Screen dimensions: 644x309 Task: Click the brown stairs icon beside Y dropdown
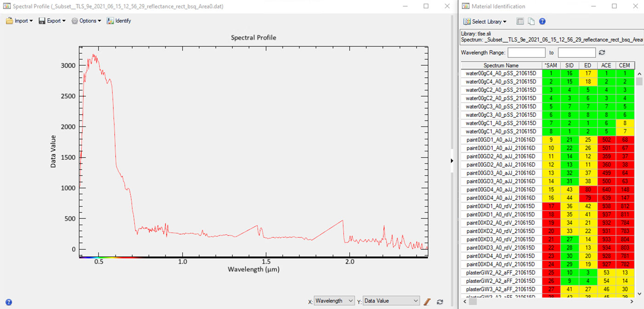[427, 301]
